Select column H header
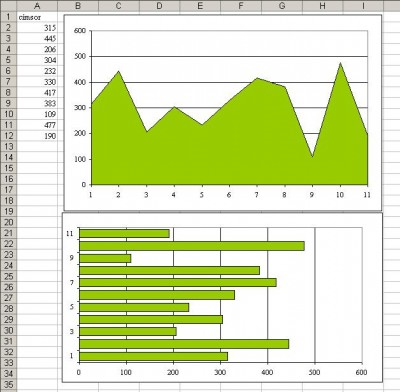400x392 pixels. click(x=323, y=6)
